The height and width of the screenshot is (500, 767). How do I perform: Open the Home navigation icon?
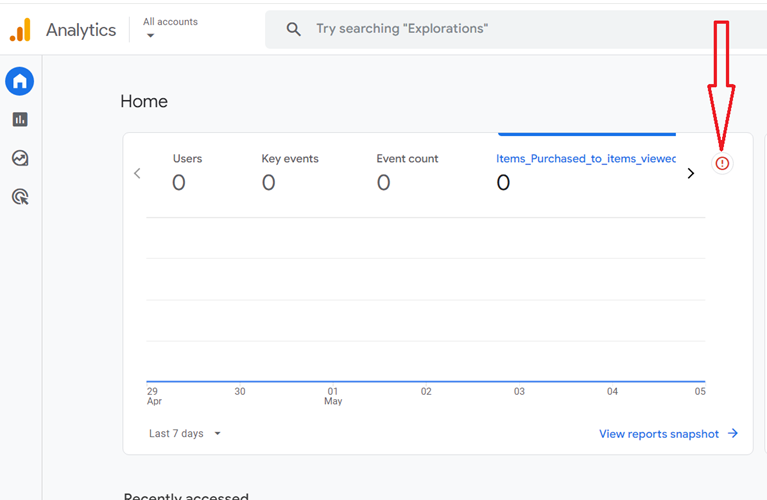[20, 81]
